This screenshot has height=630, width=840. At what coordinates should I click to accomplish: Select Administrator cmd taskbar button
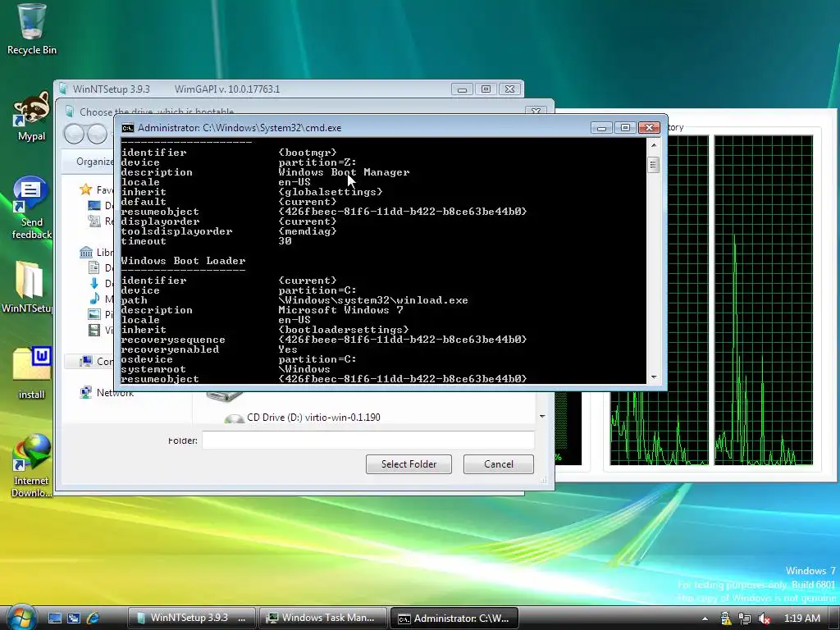point(454,618)
